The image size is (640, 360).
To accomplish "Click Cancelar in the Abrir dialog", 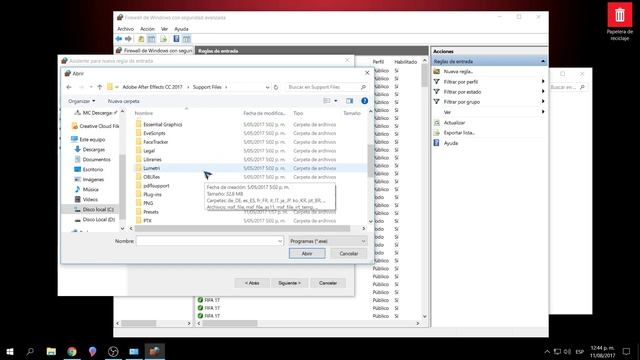I will click(x=349, y=253).
